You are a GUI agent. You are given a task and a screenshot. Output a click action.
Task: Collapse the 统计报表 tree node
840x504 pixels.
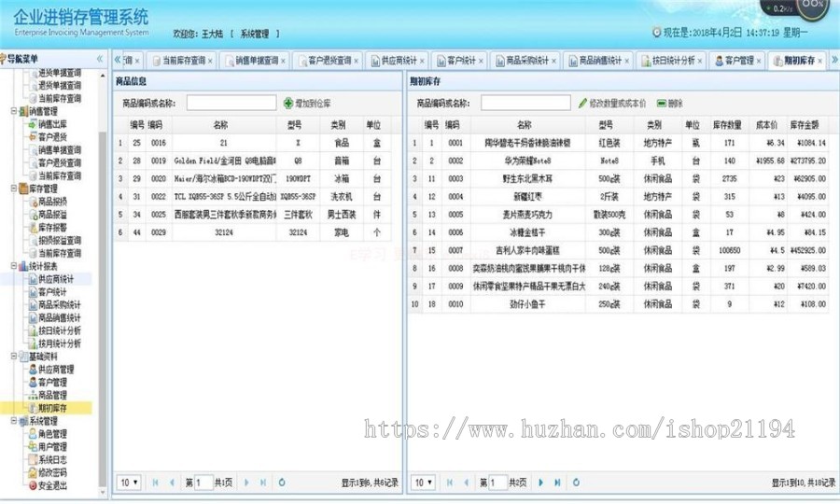coord(14,266)
